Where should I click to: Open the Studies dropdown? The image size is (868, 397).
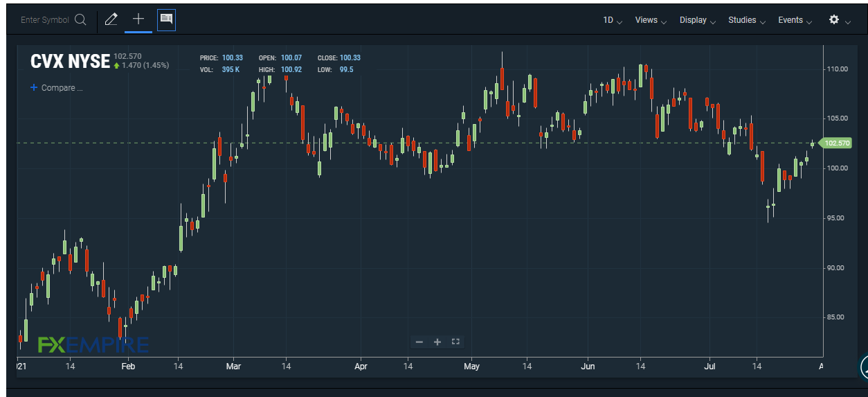tap(747, 20)
